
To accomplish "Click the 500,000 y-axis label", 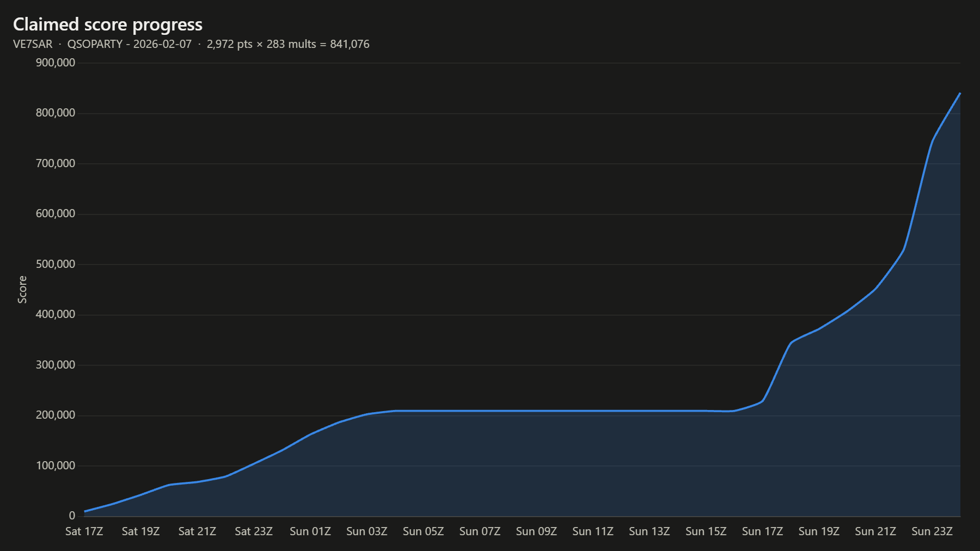I will point(56,264).
